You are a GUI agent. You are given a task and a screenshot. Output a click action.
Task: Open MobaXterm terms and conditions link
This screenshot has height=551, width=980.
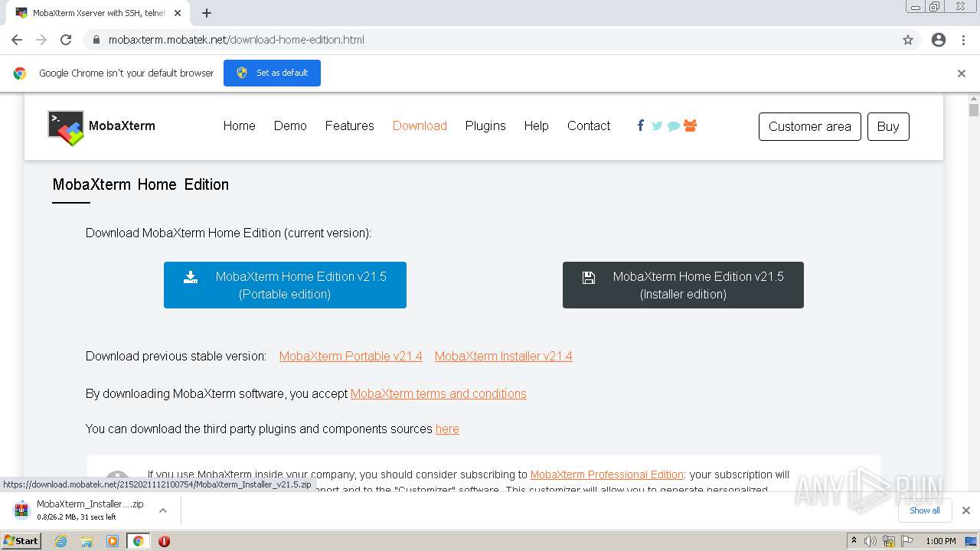click(438, 393)
